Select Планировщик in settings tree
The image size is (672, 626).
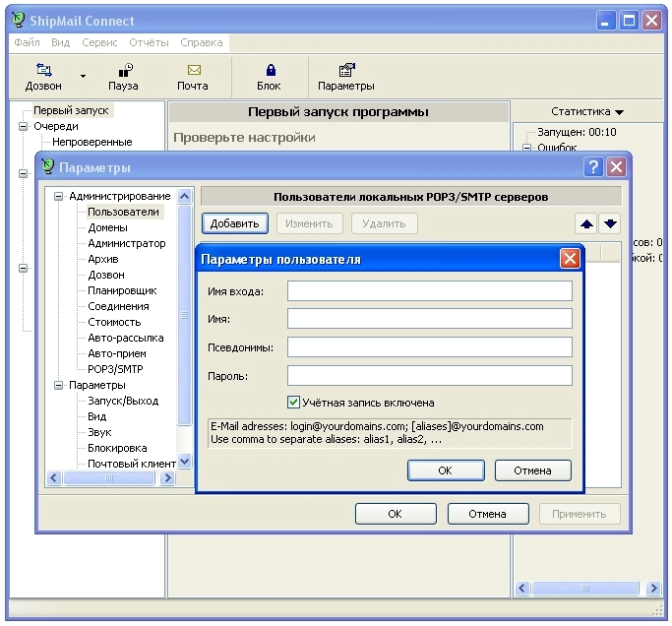(x=122, y=290)
